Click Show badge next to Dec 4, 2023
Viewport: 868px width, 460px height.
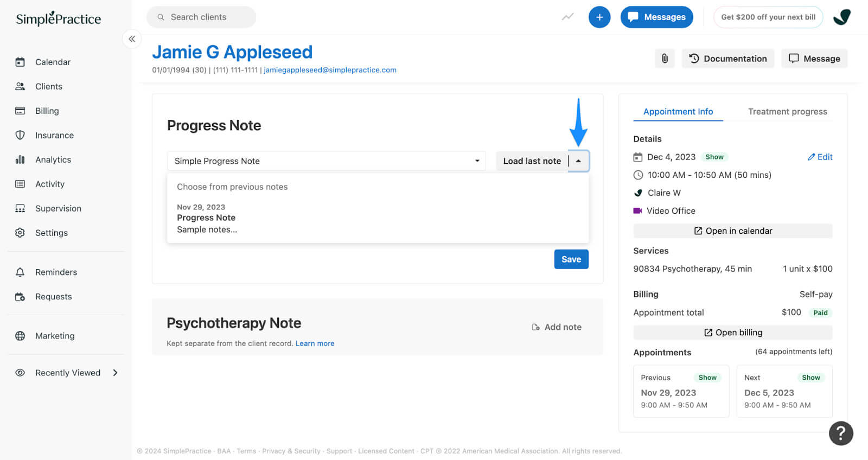pos(714,157)
